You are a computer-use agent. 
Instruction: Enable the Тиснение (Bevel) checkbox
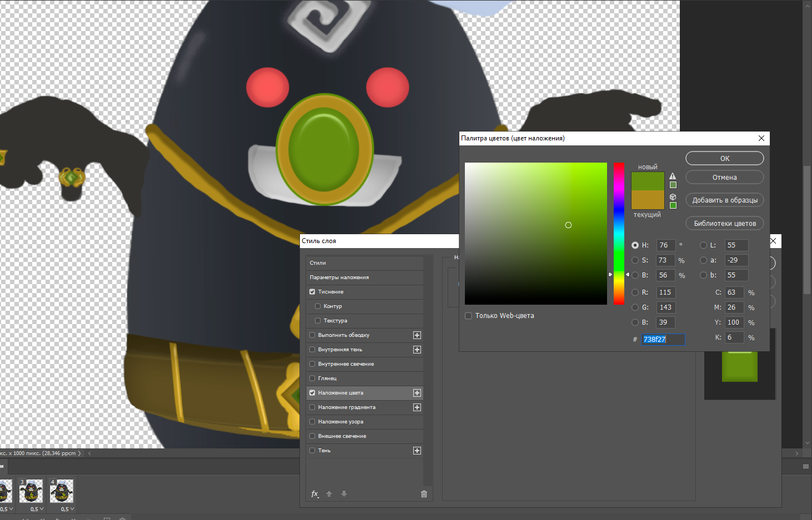pos(312,292)
